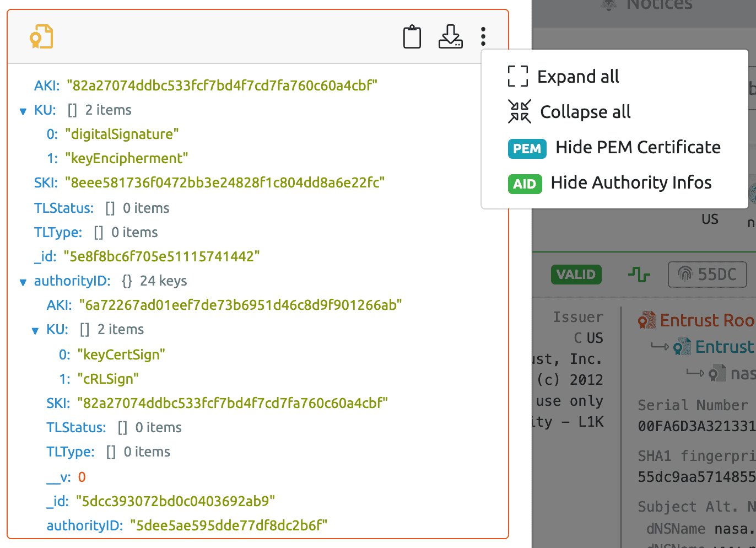The height and width of the screenshot is (548, 756).
Task: Download the certificate data
Action: tap(450, 37)
